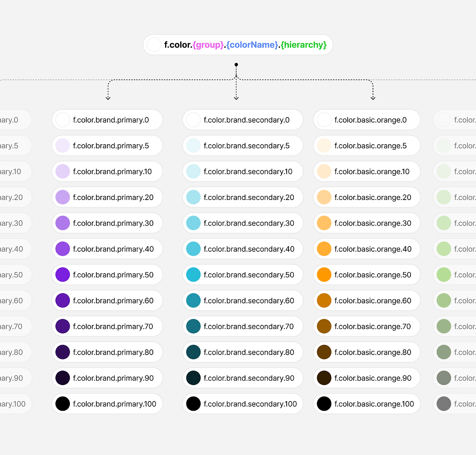The height and width of the screenshot is (455, 476).
Task: Pick the orange.50 color circle
Action: pos(324,275)
